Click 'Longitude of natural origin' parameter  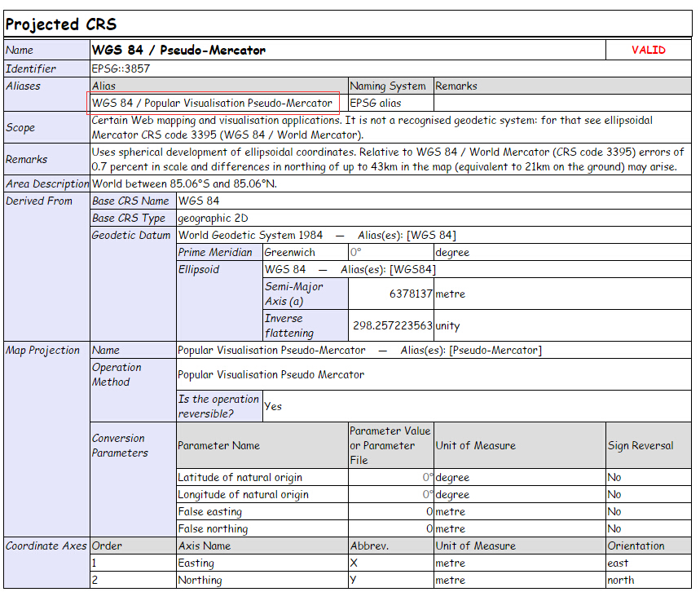244,495
